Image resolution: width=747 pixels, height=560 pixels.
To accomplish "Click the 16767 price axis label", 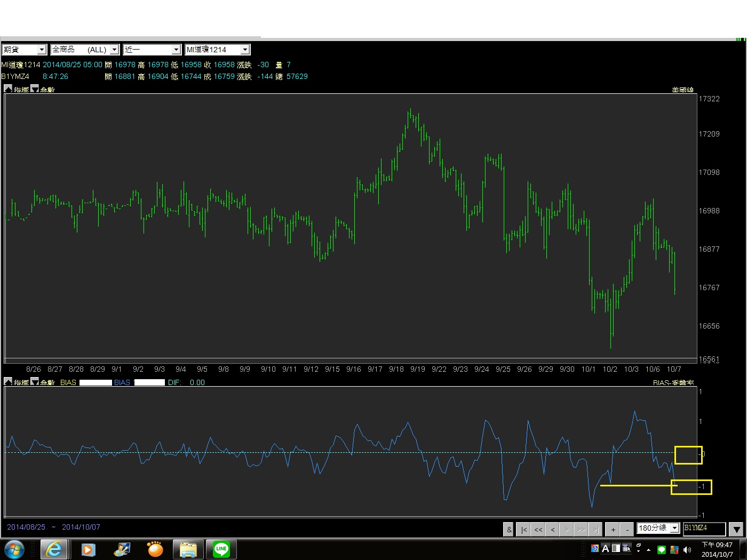I will click(709, 287).
